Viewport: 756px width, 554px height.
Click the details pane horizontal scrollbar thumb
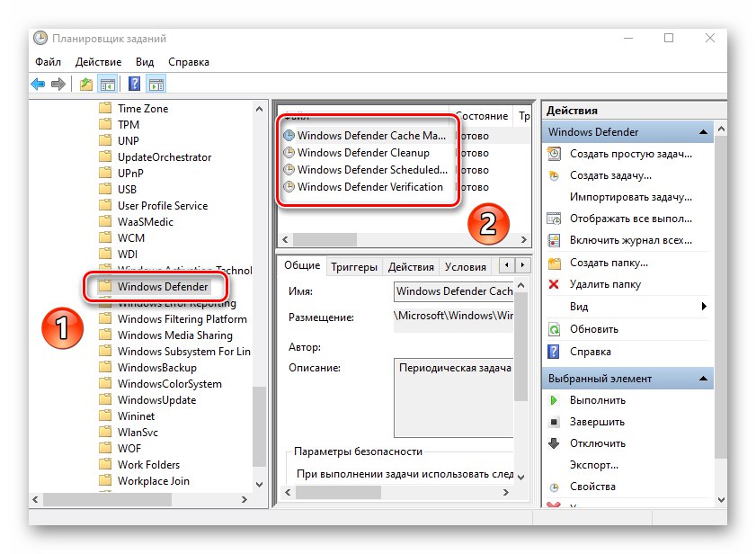coord(338,492)
